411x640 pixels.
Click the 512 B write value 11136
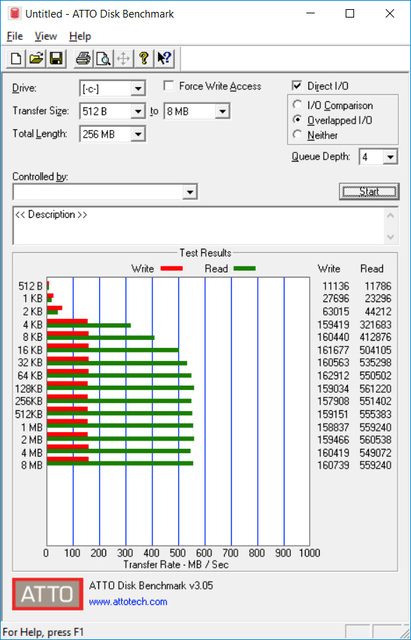tap(336, 286)
